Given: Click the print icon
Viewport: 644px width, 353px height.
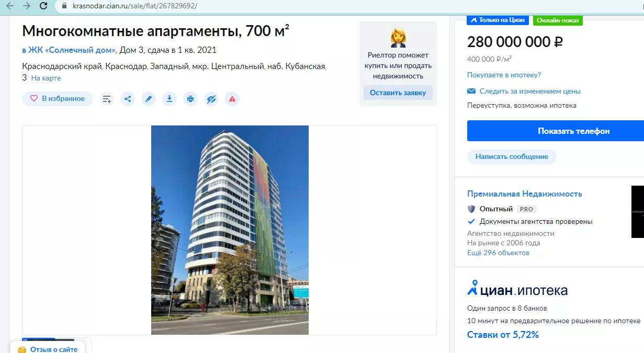Looking at the screenshot, I should (190, 99).
